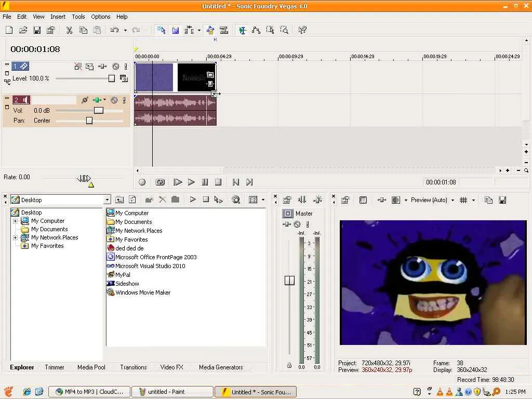Open Track FX on video track 1

[102, 66]
